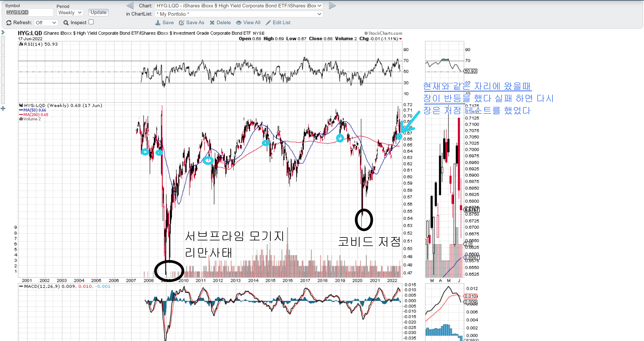Click the Delete X icon
Image resolution: width=644 pixels, height=341 pixels.
tap(212, 23)
